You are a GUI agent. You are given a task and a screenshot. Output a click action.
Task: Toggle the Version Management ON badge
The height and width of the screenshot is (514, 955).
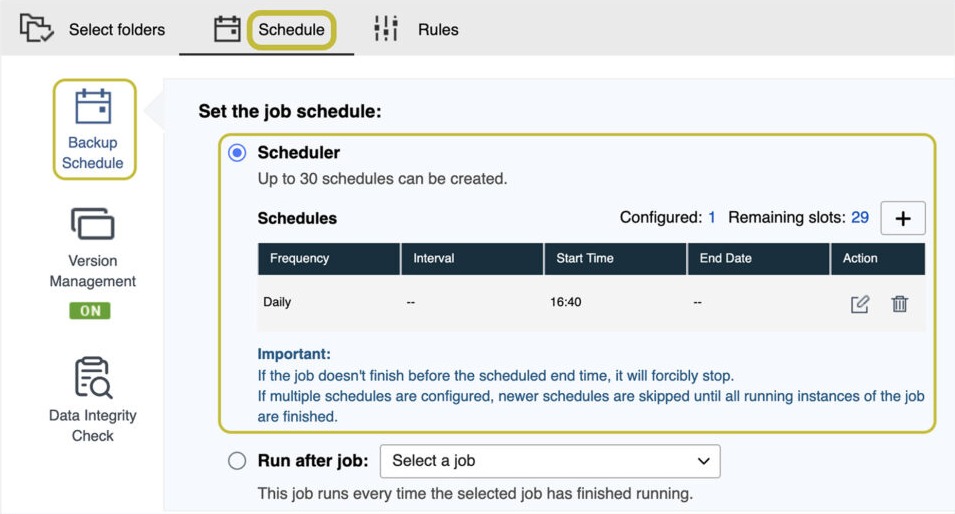pos(90,311)
